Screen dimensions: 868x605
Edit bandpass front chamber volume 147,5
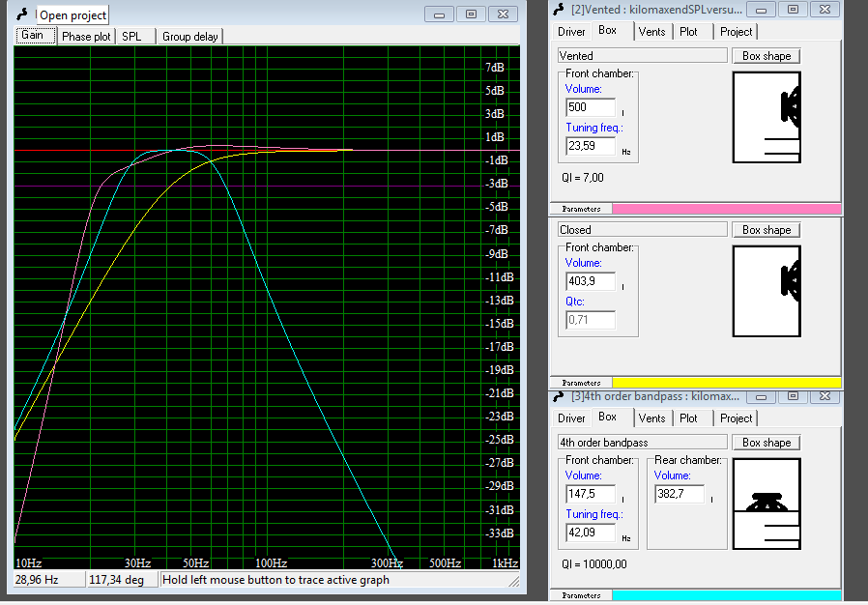pyautogui.click(x=591, y=494)
